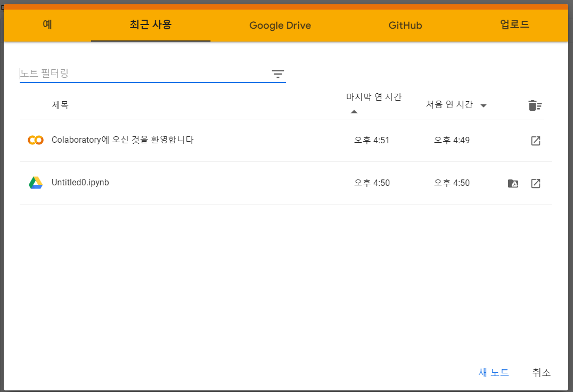Viewport: 573px width, 392px height.
Task: Click 오후 4:50 first opened time for Untitled0
Action: (452, 183)
